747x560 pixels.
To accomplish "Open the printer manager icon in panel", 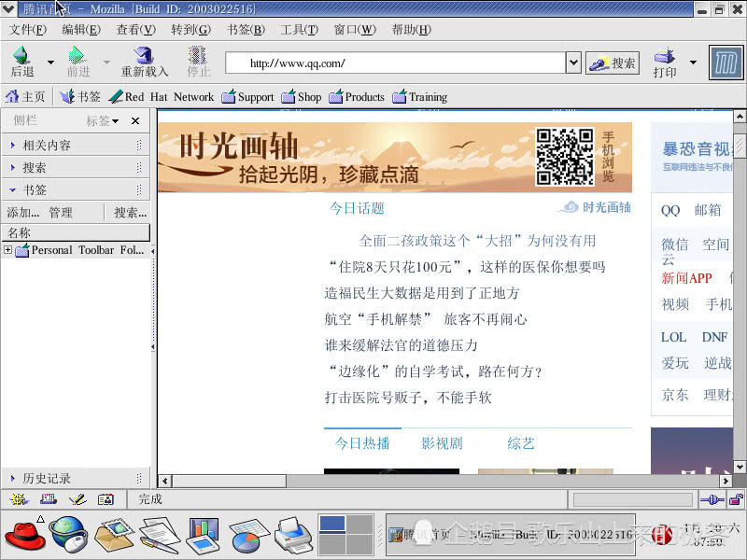I will [x=294, y=537].
